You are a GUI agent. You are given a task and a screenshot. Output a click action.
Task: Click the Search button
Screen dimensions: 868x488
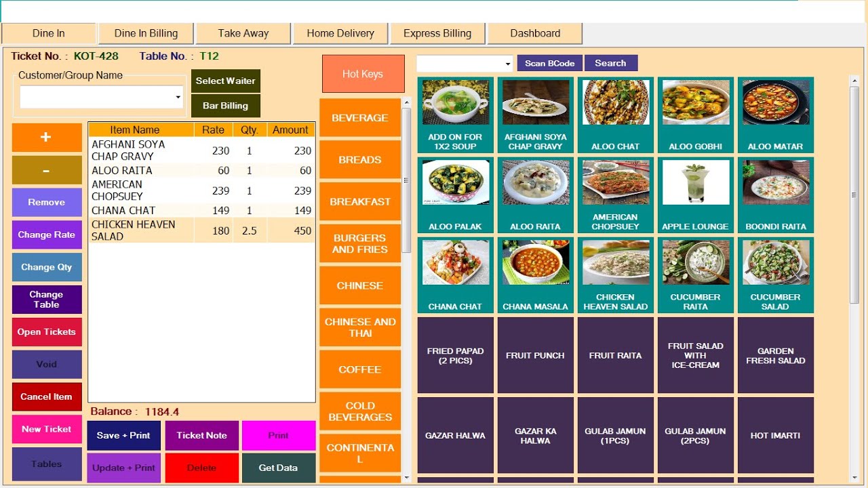(x=611, y=63)
